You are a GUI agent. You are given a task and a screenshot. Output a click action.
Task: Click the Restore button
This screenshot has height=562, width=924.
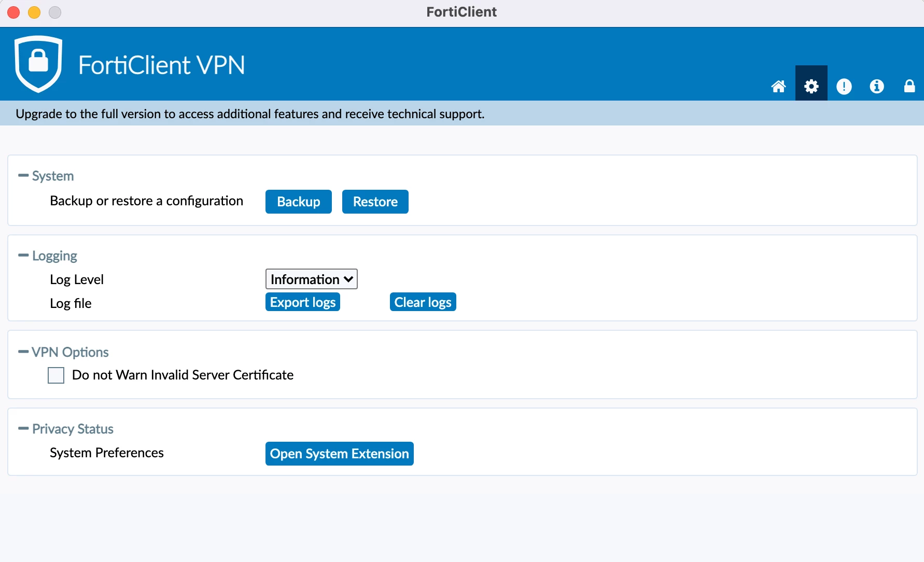[x=375, y=202]
